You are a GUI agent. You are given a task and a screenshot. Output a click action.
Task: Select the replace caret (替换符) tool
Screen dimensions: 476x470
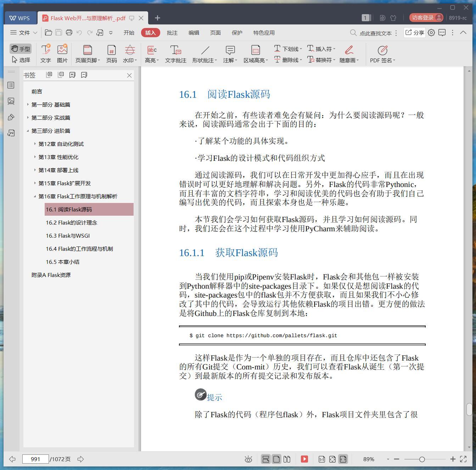(x=321, y=60)
